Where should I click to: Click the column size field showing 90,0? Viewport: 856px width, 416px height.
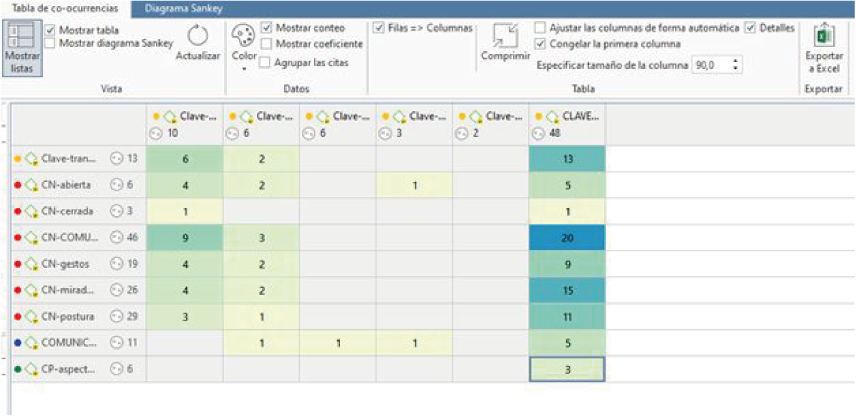point(712,66)
